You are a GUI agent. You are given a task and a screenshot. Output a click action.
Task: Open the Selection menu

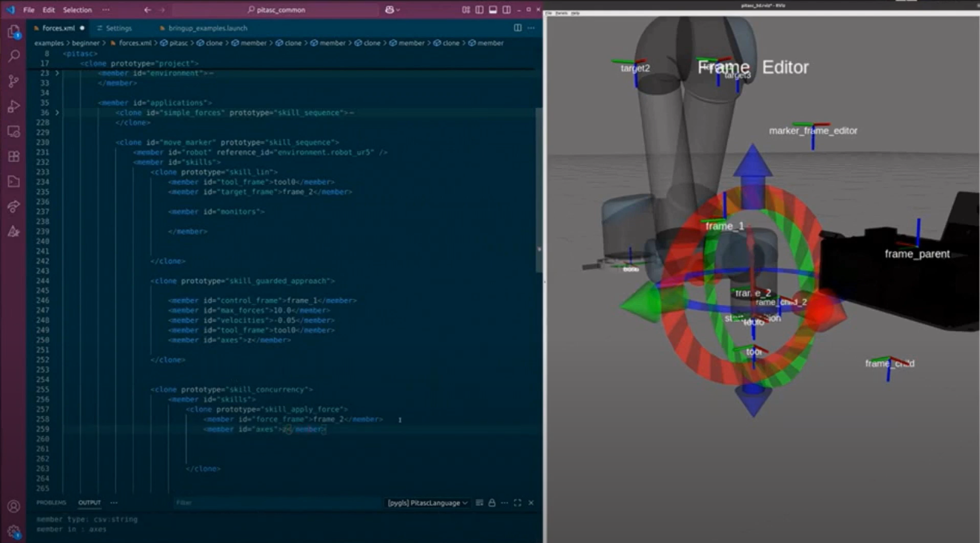tap(77, 10)
